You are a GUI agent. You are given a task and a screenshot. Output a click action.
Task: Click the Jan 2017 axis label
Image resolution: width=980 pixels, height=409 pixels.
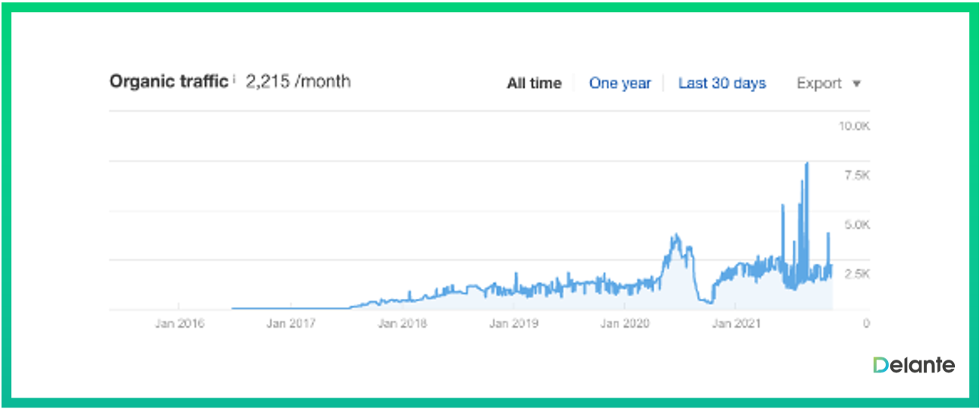tap(290, 323)
